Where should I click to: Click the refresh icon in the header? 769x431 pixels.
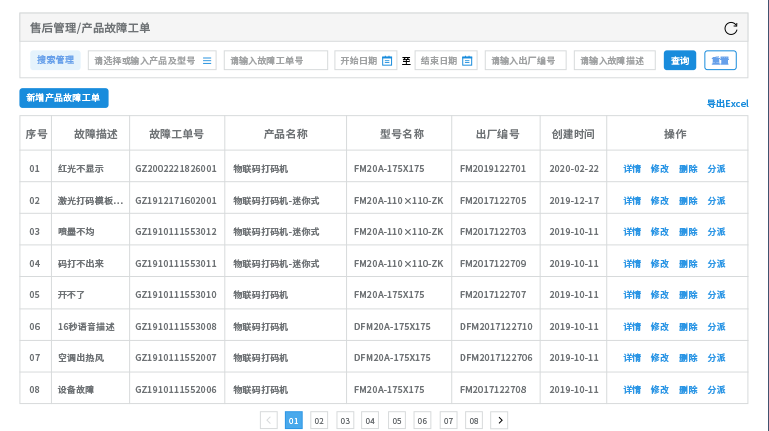click(x=730, y=29)
